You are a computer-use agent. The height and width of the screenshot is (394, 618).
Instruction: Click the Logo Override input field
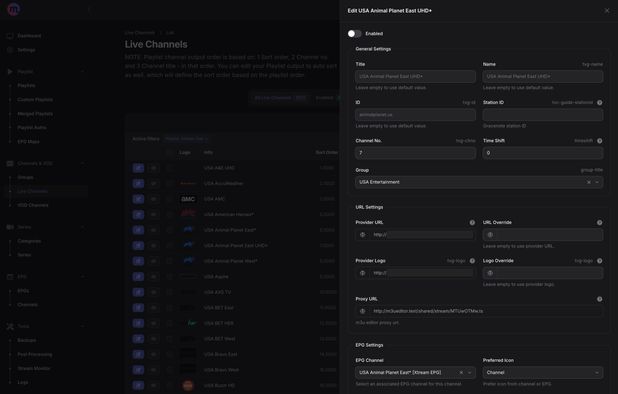tap(542, 273)
